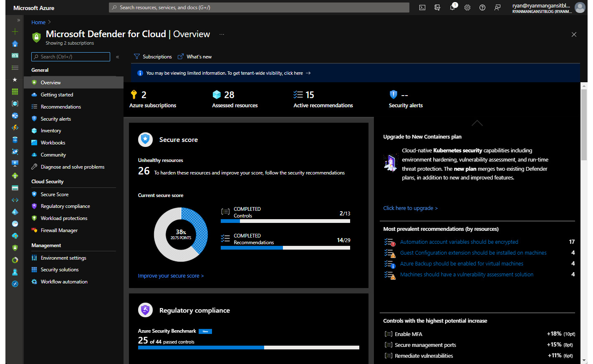Click the Regulatory compliance badge icon

[145, 310]
